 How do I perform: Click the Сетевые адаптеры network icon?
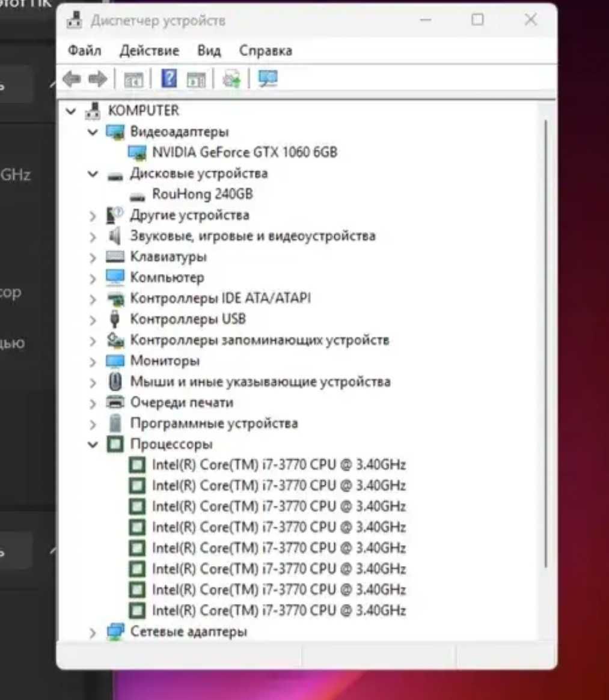click(x=115, y=632)
